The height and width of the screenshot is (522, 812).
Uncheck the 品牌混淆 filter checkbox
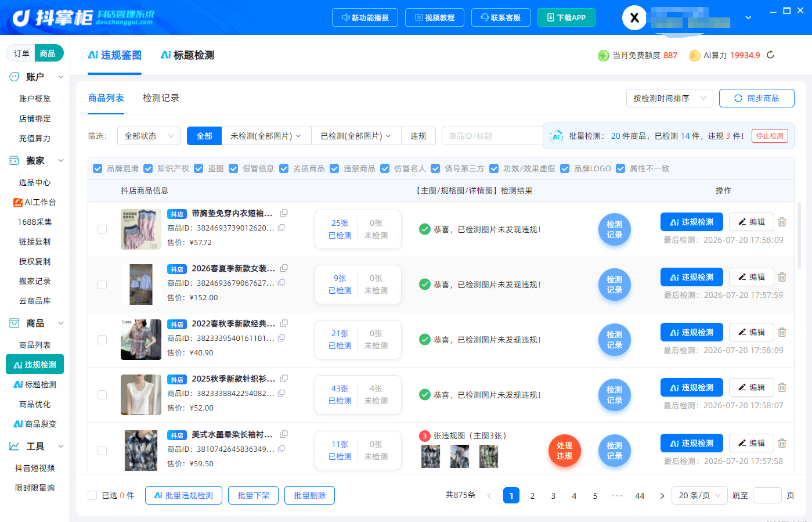(98, 168)
